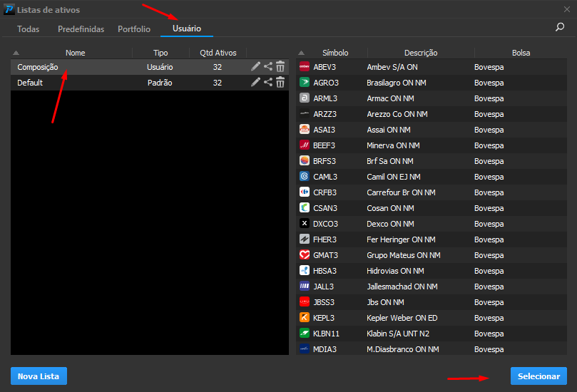Screen dimensions: 577x392
Task: Click the ABEV3 Ambev logo icon
Action: point(305,67)
